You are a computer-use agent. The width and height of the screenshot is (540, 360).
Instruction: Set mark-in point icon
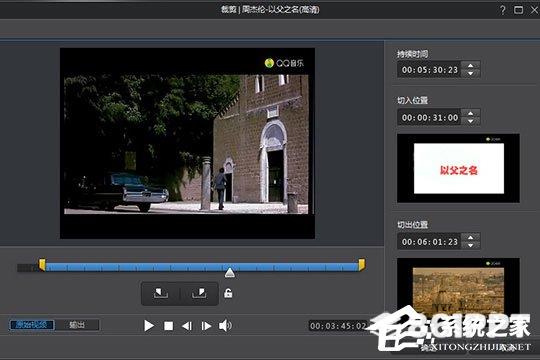161,294
